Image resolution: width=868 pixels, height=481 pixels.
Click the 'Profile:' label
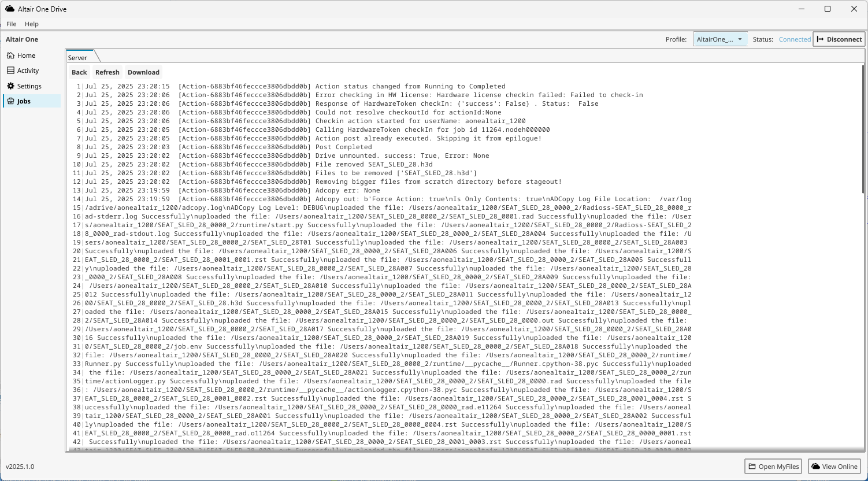676,39
